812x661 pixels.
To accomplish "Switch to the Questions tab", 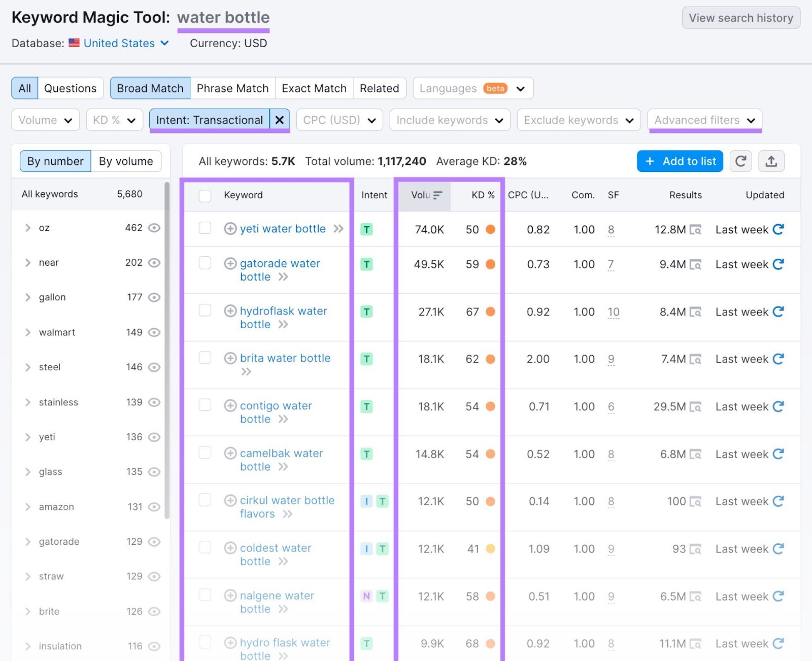I will coord(70,88).
